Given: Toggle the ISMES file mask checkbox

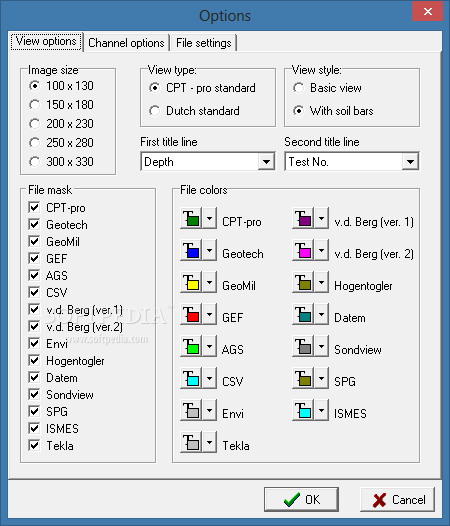Looking at the screenshot, I should (x=34, y=428).
